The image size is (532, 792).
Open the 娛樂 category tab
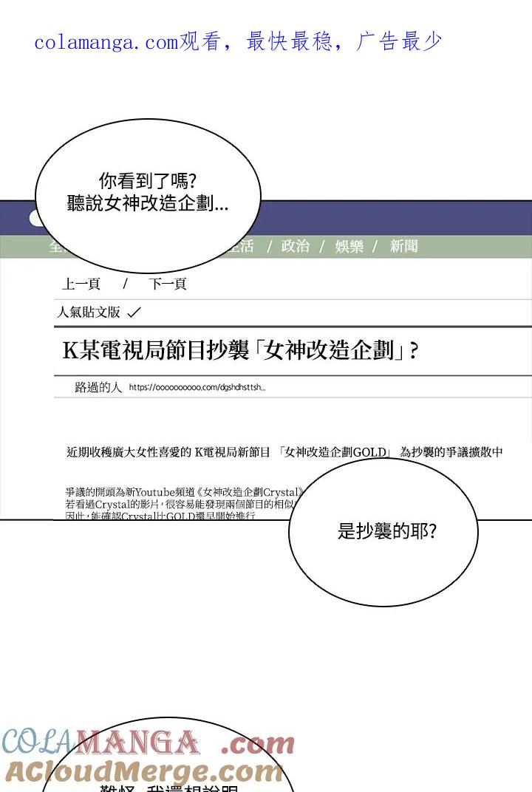click(x=349, y=246)
